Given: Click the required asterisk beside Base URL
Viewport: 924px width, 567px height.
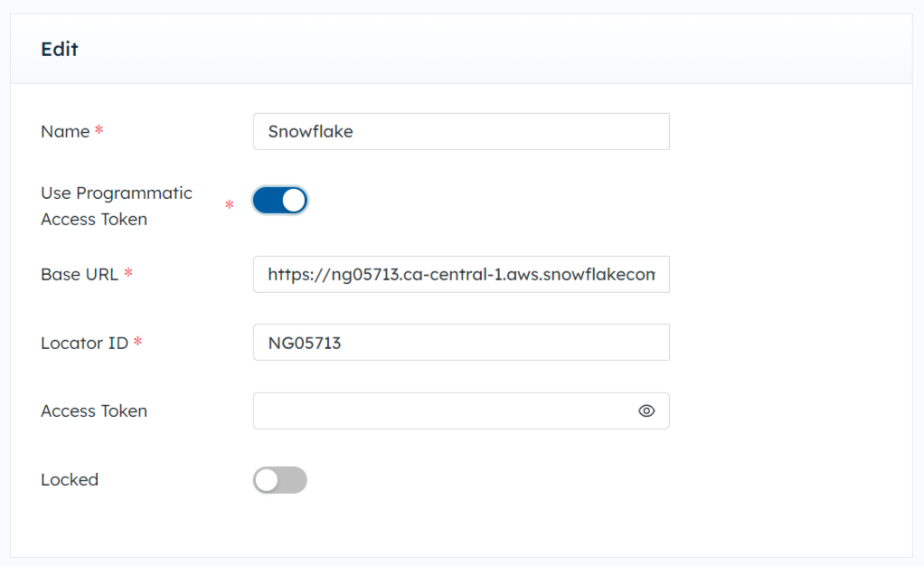Looking at the screenshot, I should coord(127,272).
